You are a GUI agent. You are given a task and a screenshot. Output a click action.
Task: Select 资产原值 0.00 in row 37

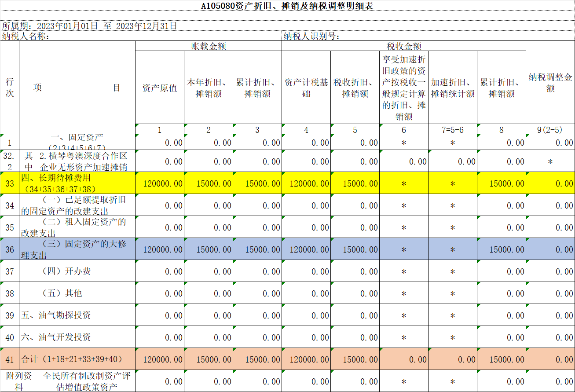coord(160,271)
